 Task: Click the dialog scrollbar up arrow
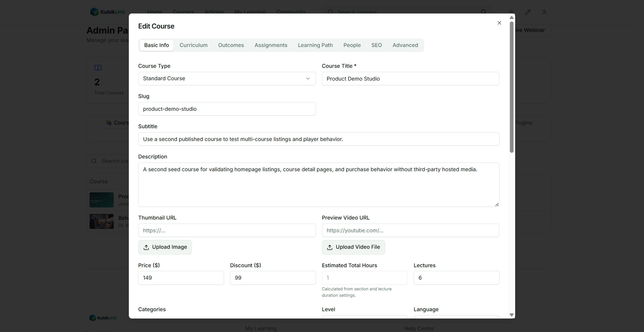point(512,17)
